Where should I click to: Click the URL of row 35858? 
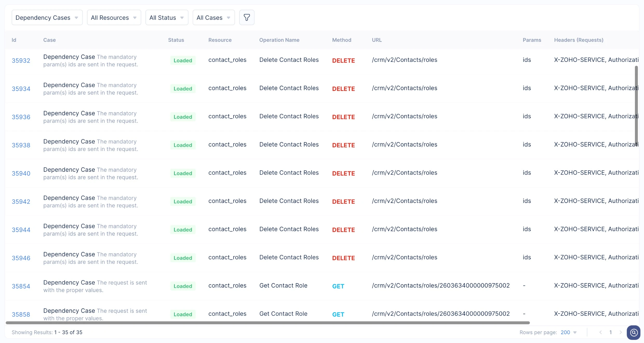coord(441,314)
